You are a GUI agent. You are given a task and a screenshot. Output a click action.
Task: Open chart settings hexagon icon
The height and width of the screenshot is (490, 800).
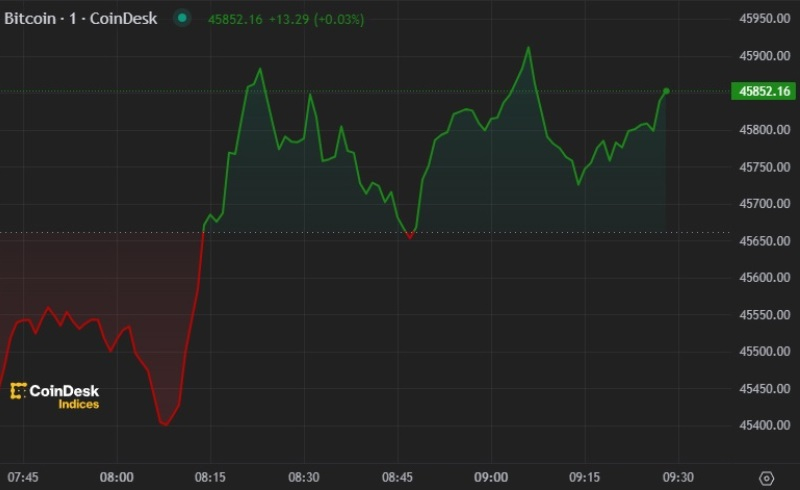pos(766,478)
